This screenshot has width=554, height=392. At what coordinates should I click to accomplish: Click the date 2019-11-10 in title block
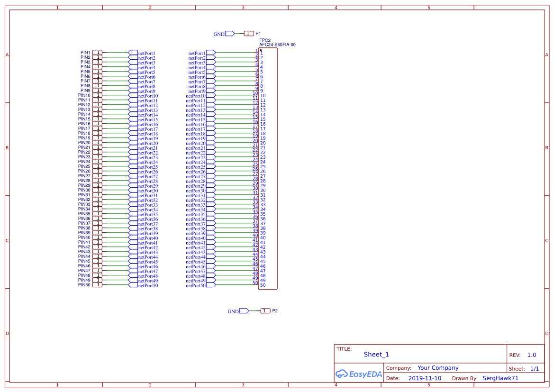pyautogui.click(x=424, y=378)
